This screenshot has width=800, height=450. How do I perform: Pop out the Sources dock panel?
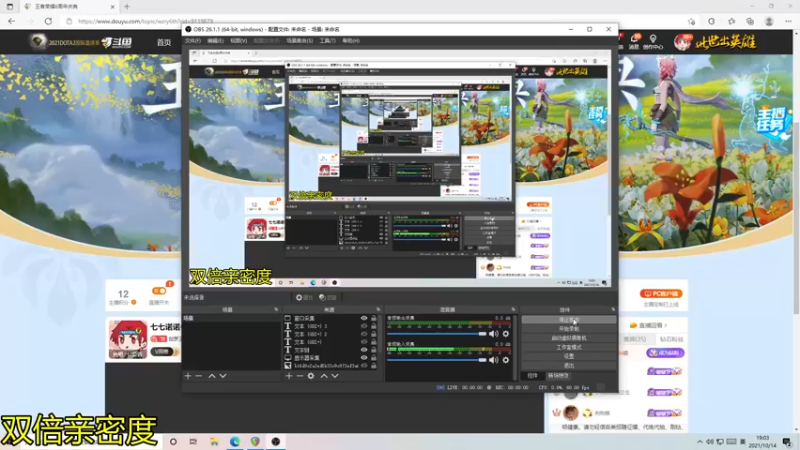tap(378, 310)
